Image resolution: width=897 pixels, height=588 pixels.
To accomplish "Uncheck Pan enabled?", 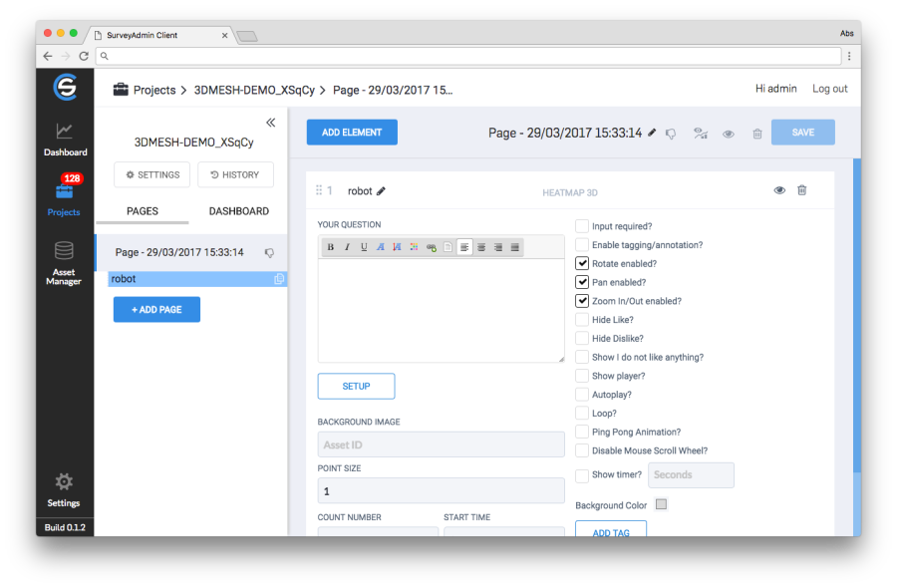I will point(582,282).
